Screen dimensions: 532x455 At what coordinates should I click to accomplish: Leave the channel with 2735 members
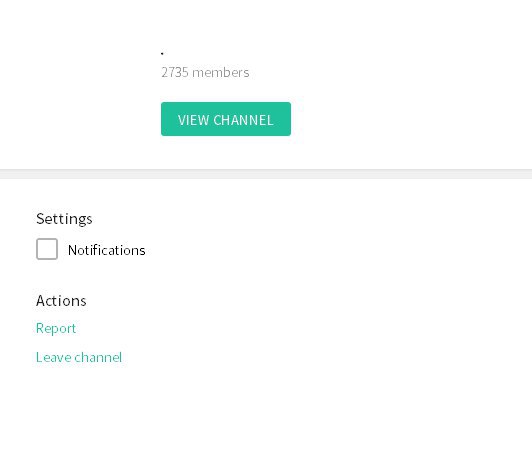79,357
